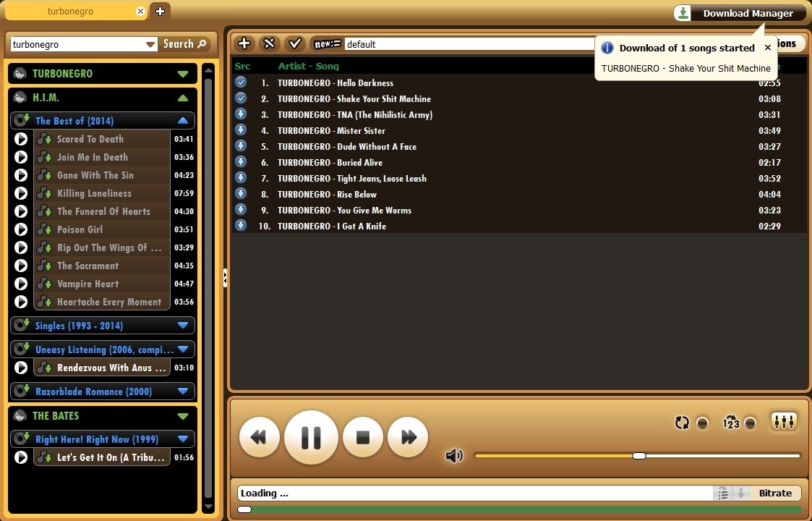Click the panel splitter collapse handle
Image resolution: width=812 pixels, height=521 pixels.
pos(225,278)
